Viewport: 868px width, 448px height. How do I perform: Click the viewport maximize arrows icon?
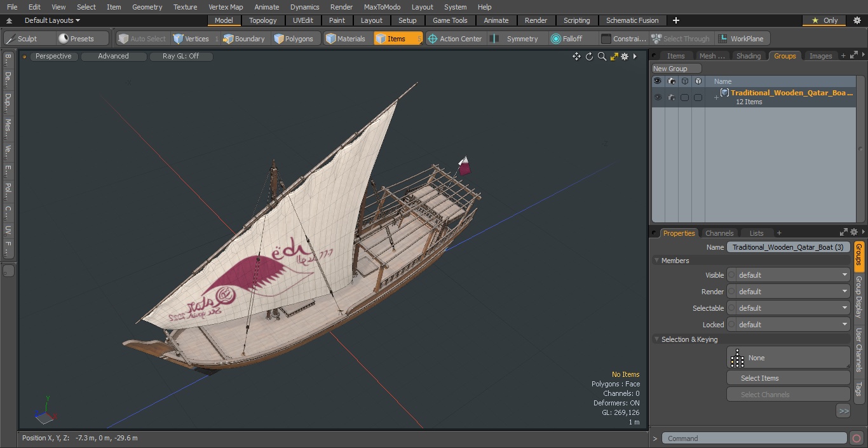[x=614, y=57]
